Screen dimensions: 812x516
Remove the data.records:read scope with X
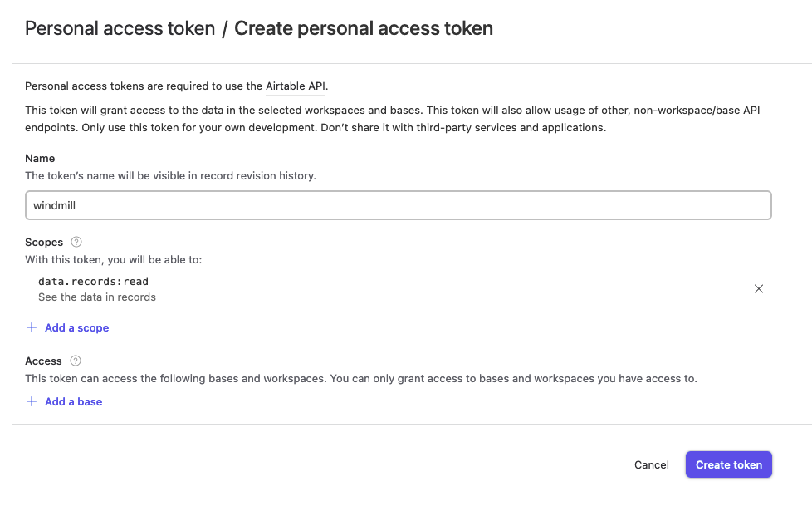click(759, 289)
